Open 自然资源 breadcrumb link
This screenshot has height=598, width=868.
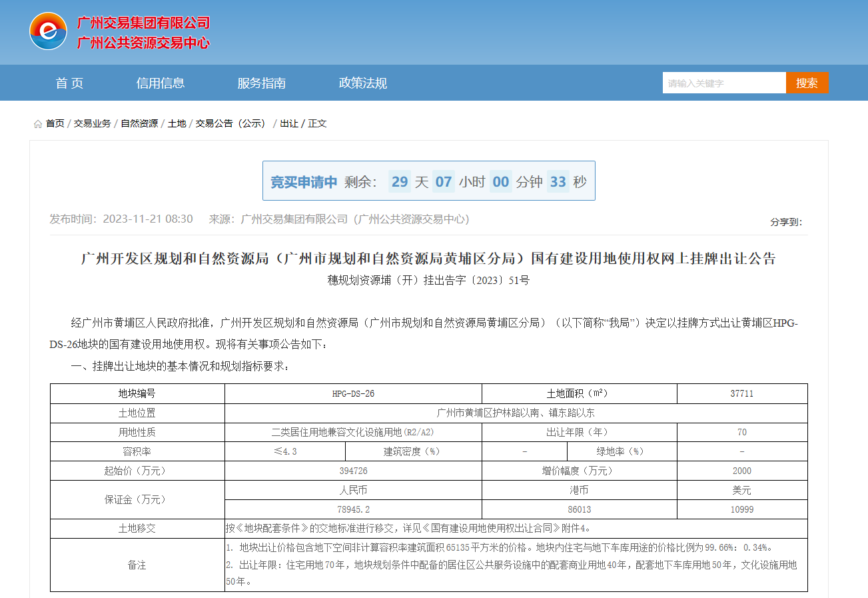click(x=139, y=124)
